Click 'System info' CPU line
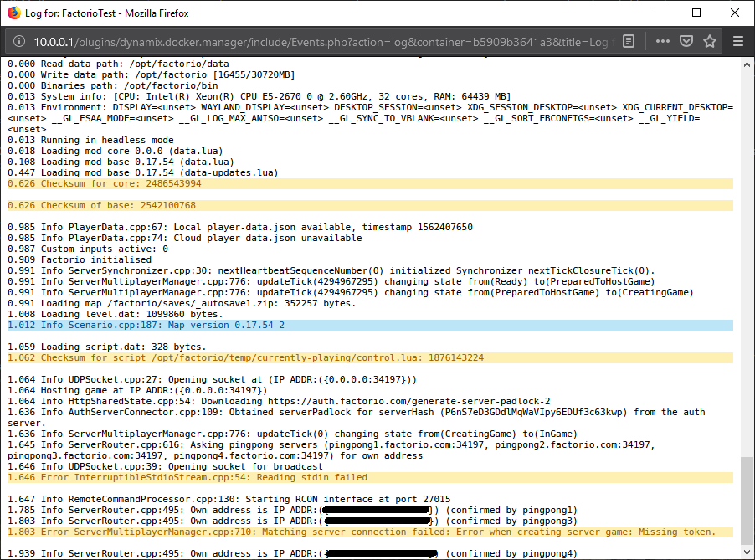The image size is (755, 560). 259,97
